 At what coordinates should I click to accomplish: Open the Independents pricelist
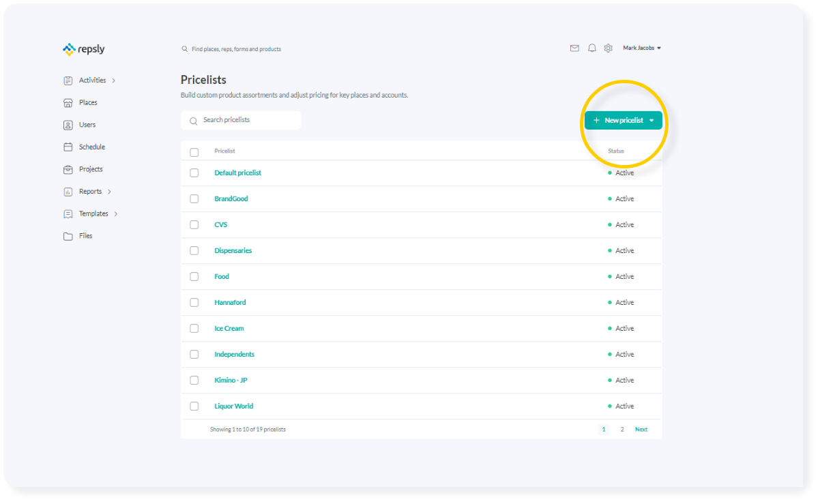click(x=234, y=355)
